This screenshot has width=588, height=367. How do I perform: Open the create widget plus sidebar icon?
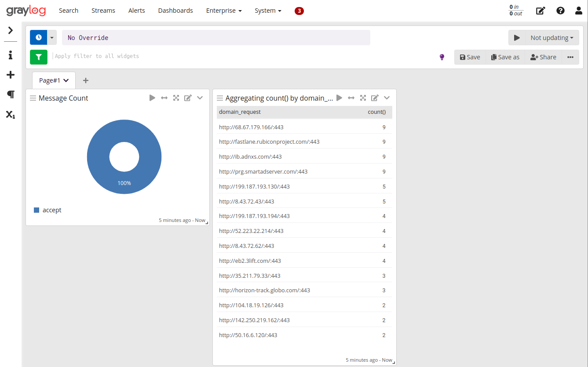pyautogui.click(x=11, y=75)
